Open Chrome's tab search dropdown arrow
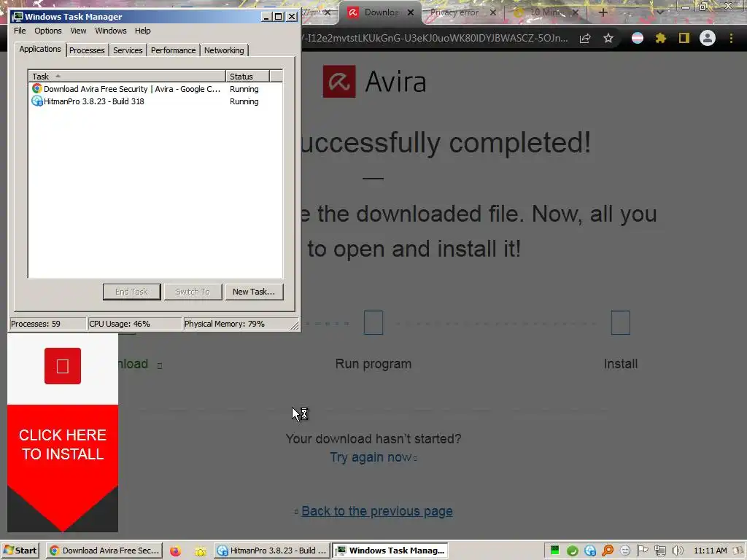 [659, 12]
